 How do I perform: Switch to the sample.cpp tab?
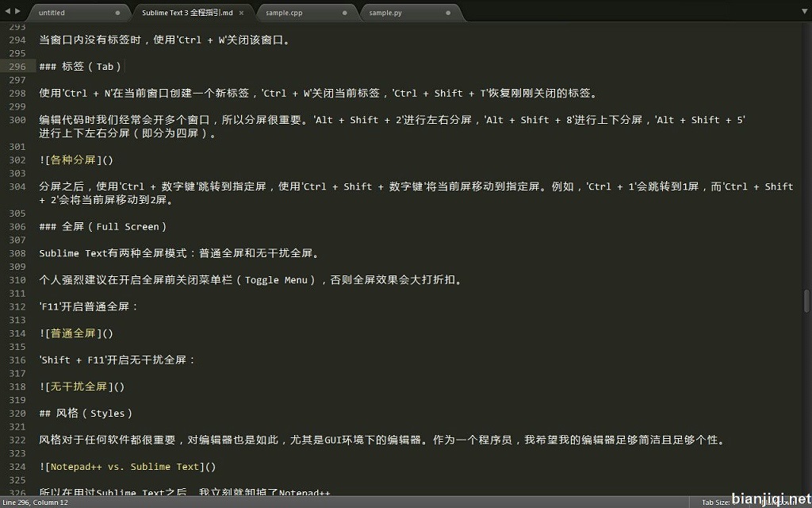pos(307,13)
